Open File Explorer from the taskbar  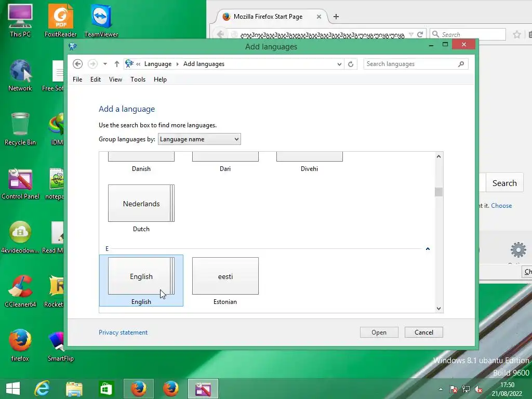point(74,389)
